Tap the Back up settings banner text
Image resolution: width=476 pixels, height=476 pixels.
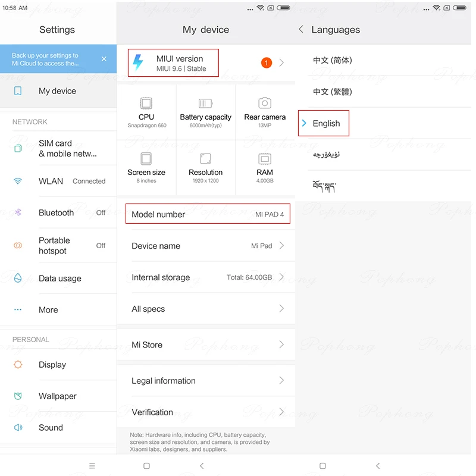click(45, 59)
